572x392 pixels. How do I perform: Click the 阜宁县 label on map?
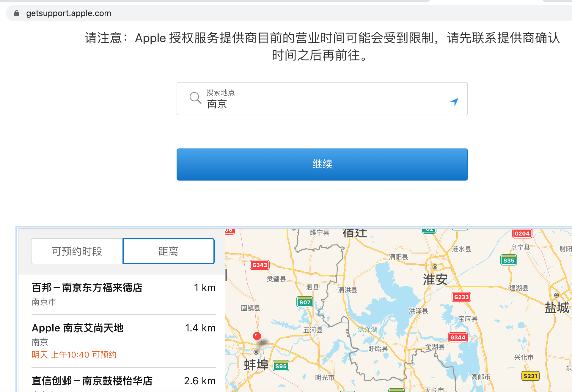(x=520, y=247)
